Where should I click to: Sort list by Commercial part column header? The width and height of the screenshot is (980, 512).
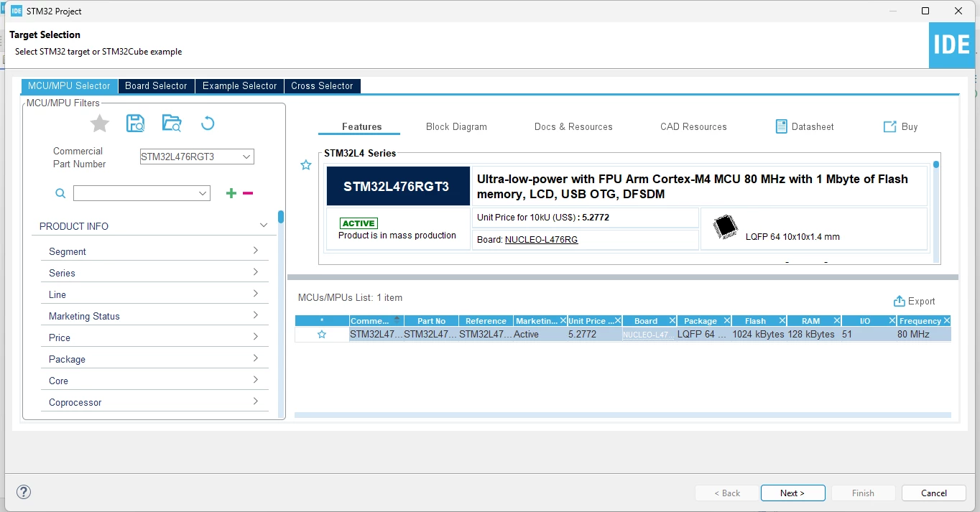376,321
